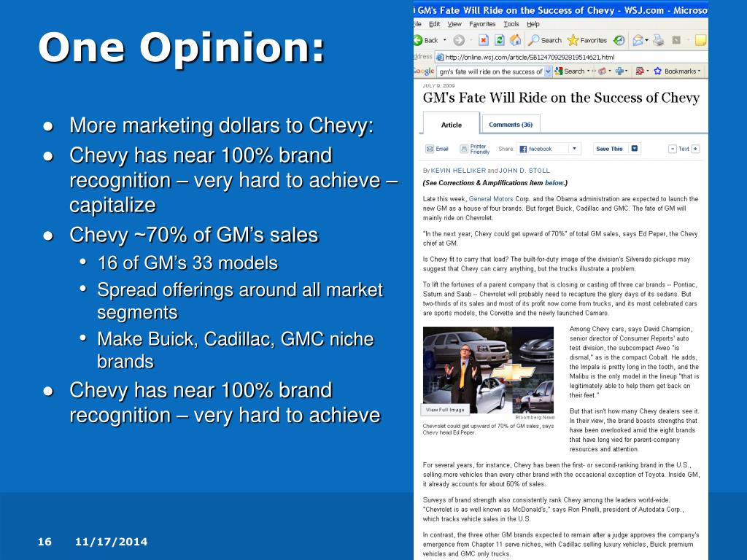Click the article headline about Chevy

click(561, 98)
